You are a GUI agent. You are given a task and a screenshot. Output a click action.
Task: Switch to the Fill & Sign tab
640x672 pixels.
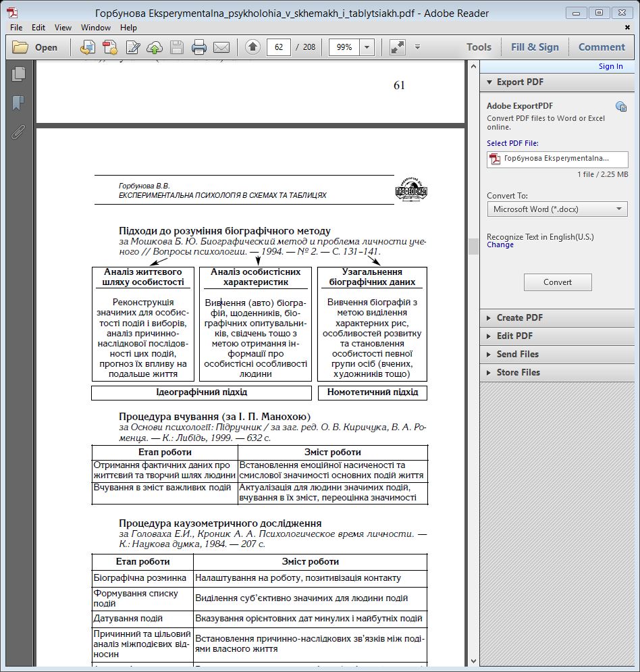(x=535, y=47)
